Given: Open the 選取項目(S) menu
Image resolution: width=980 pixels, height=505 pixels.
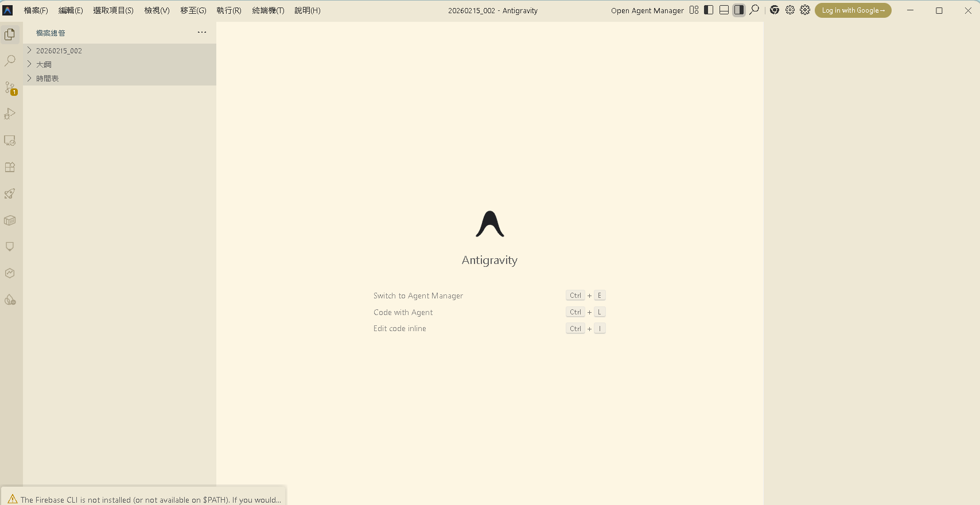Looking at the screenshot, I should [113, 10].
